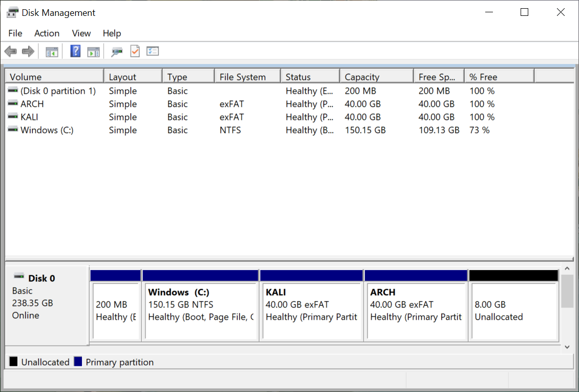Select the "ARCH" name in the volume list

coord(32,104)
